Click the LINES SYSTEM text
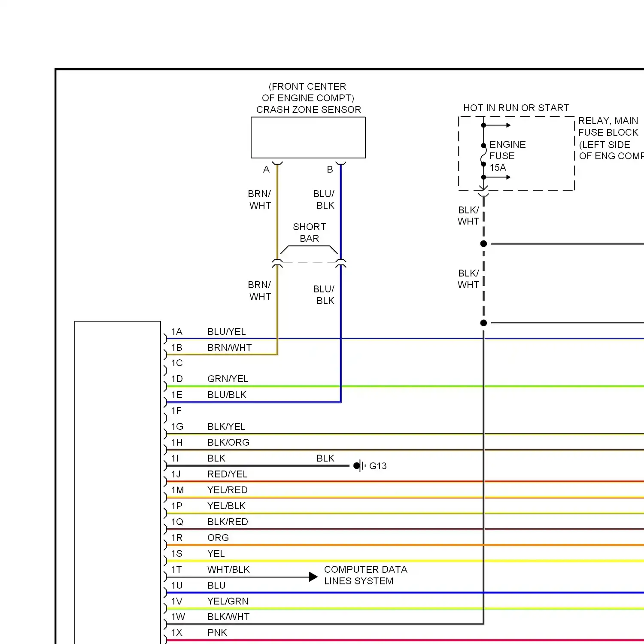 (x=358, y=581)
